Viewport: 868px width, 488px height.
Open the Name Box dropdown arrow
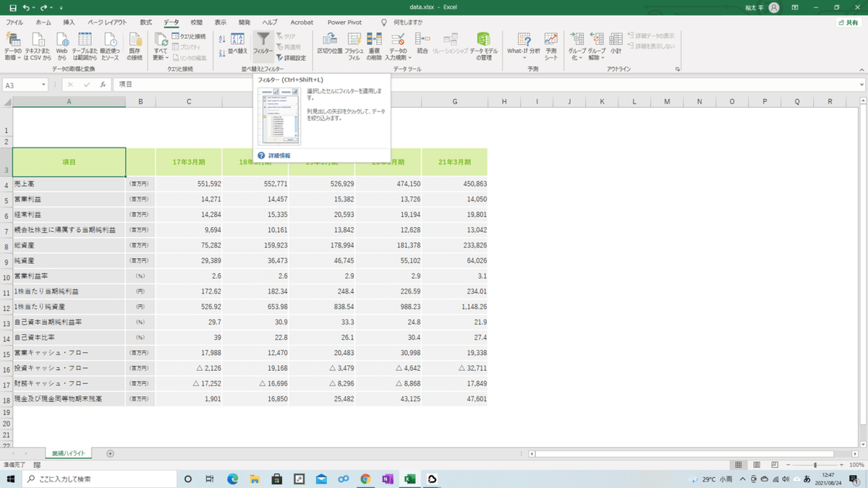44,85
